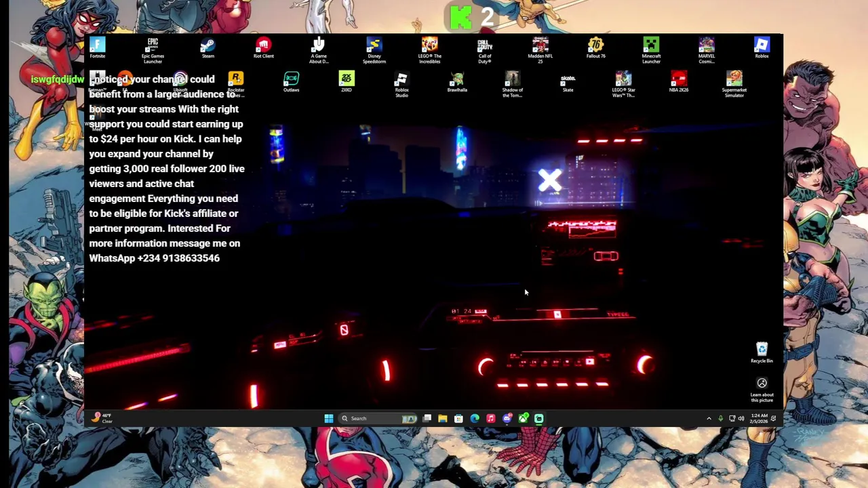Open the Call of Duty shortcut
The width and height of the screenshot is (868, 488).
coord(485,50)
